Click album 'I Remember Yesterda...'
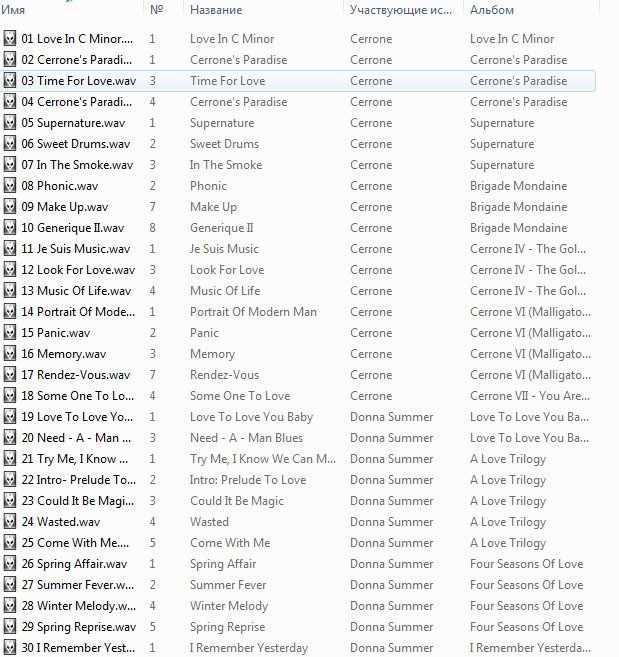 coord(530,647)
